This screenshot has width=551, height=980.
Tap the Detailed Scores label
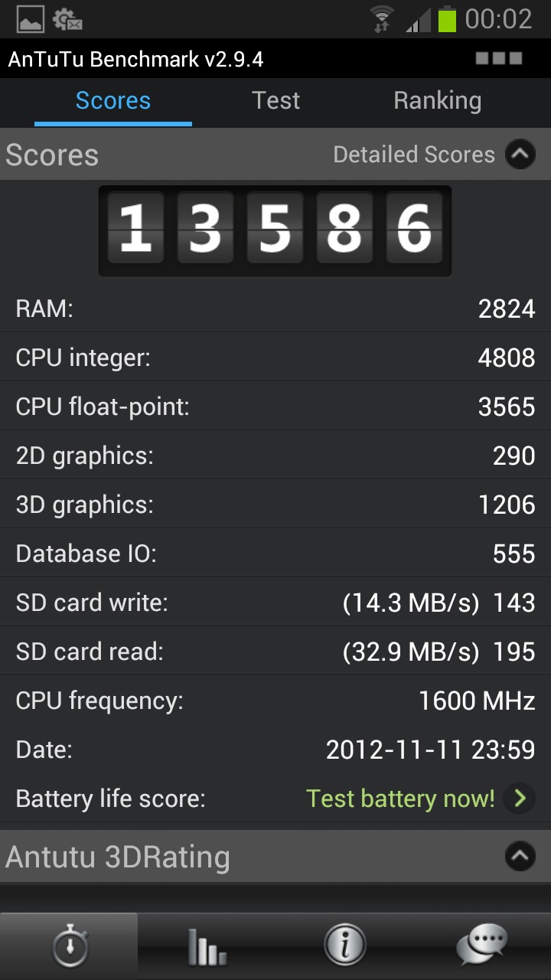(414, 155)
